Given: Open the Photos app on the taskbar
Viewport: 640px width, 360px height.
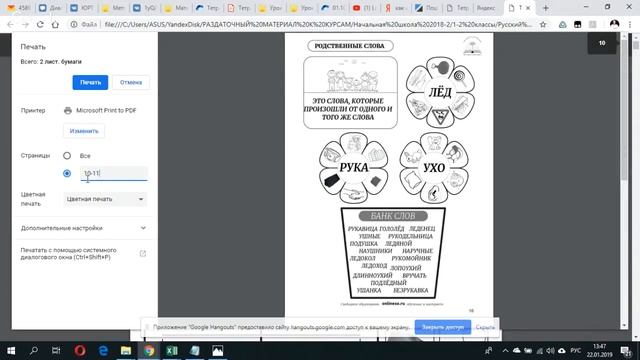Looking at the screenshot, I should 218,351.
